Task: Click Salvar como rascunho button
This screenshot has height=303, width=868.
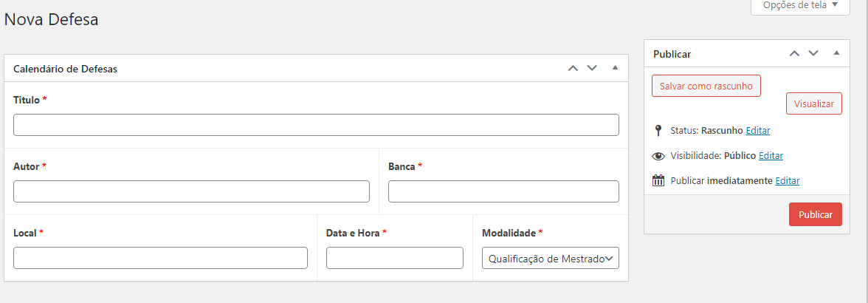Action: click(706, 86)
